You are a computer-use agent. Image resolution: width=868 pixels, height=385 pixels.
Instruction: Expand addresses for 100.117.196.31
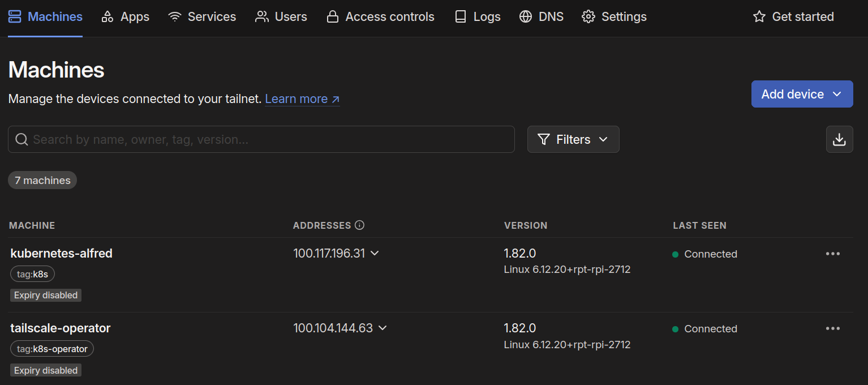point(375,253)
